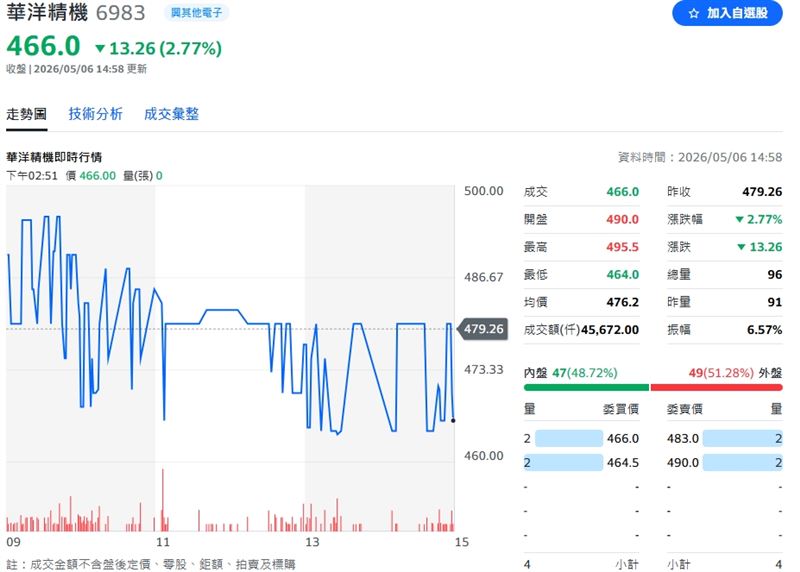Select bid price 466.0 row

[x=582, y=439]
